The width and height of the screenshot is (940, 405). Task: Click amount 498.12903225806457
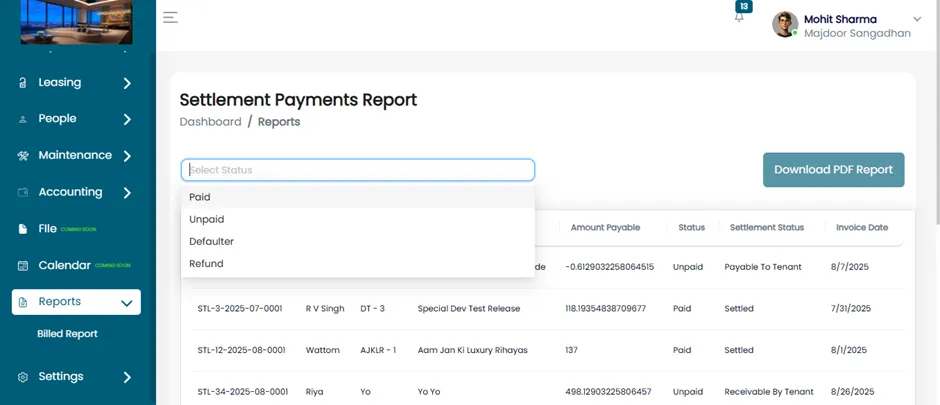608,392
